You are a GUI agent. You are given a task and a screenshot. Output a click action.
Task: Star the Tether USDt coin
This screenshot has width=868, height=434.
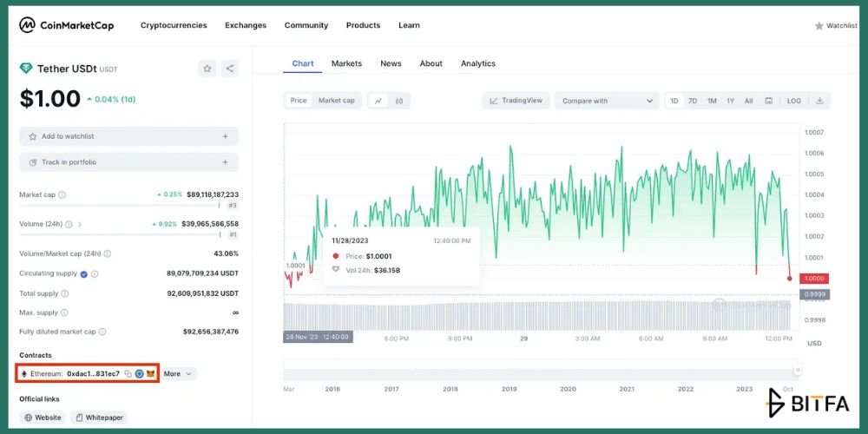(x=207, y=69)
